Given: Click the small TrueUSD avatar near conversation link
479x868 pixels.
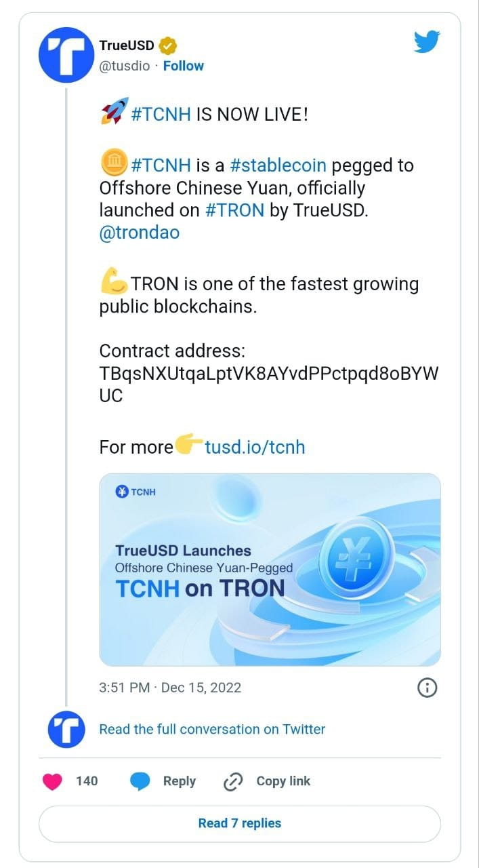Looking at the screenshot, I should point(66,730).
